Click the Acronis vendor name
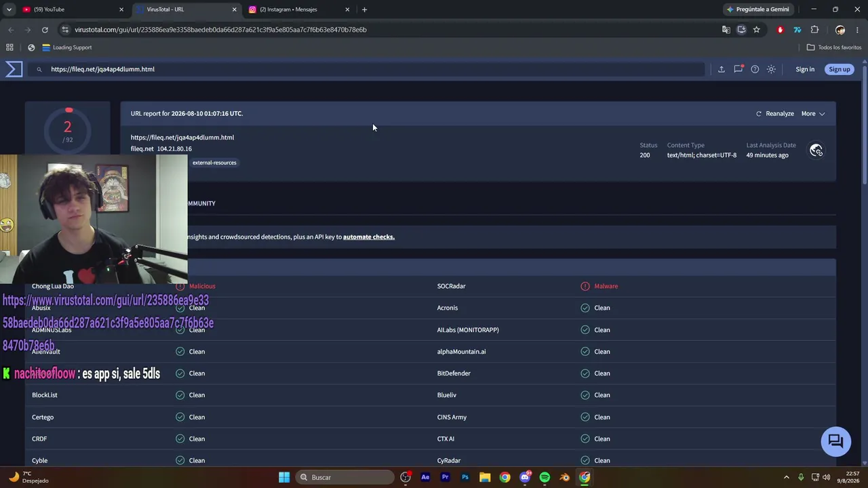Image resolution: width=868 pixels, height=488 pixels. [x=448, y=308]
